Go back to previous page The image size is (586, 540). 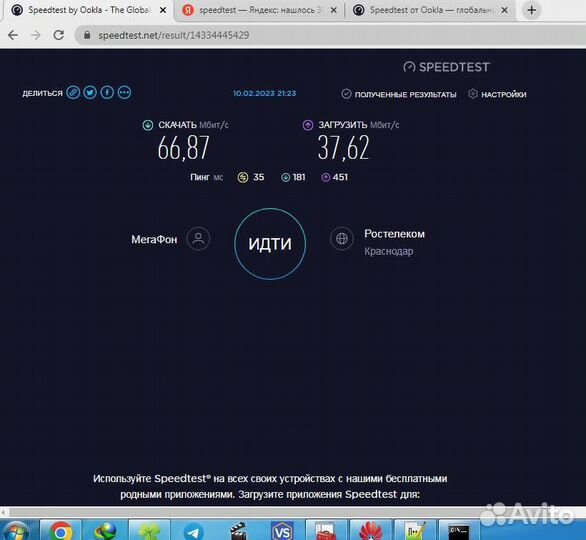pos(13,35)
